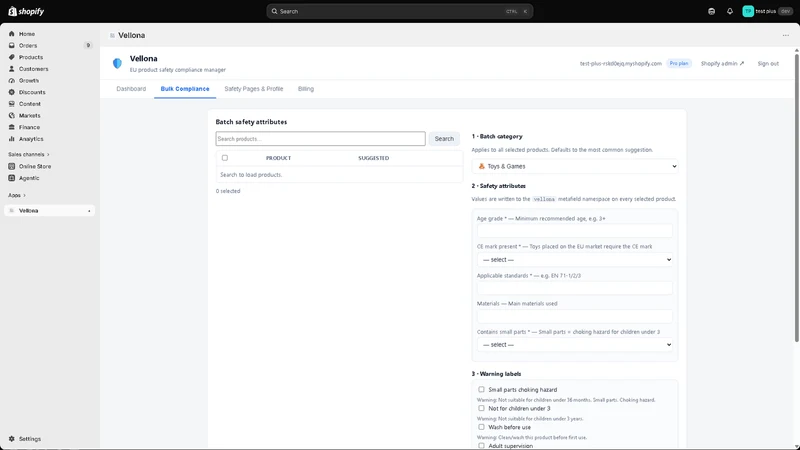Click the pin icon beside Vellona in the sidebar
This screenshot has width=800, height=450.
click(x=89, y=211)
